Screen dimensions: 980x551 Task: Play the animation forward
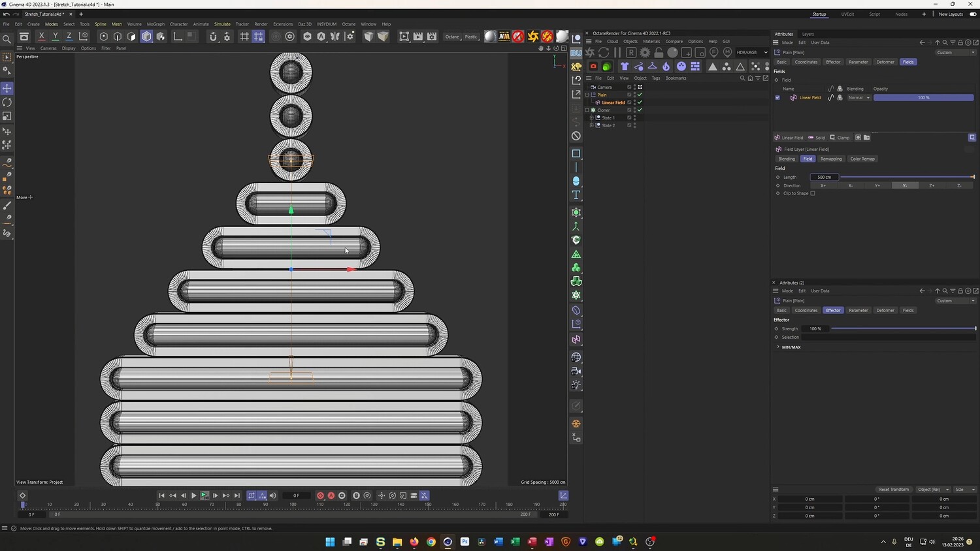(x=193, y=496)
